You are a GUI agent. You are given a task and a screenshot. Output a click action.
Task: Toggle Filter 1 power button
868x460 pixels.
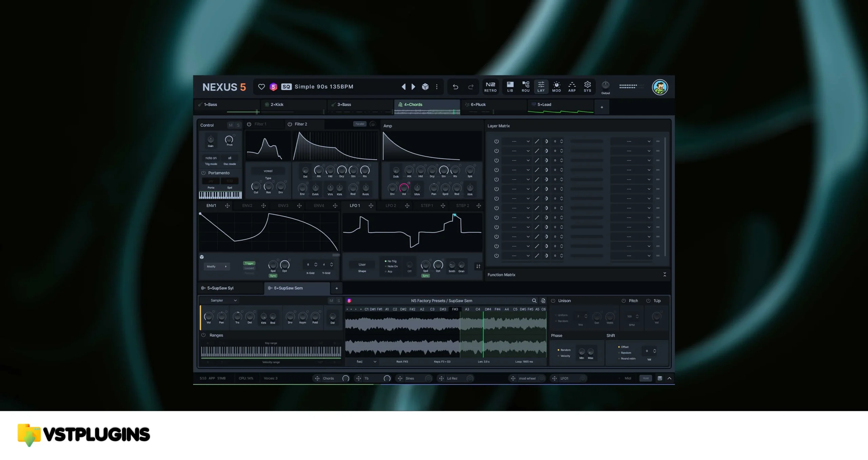pyautogui.click(x=249, y=124)
